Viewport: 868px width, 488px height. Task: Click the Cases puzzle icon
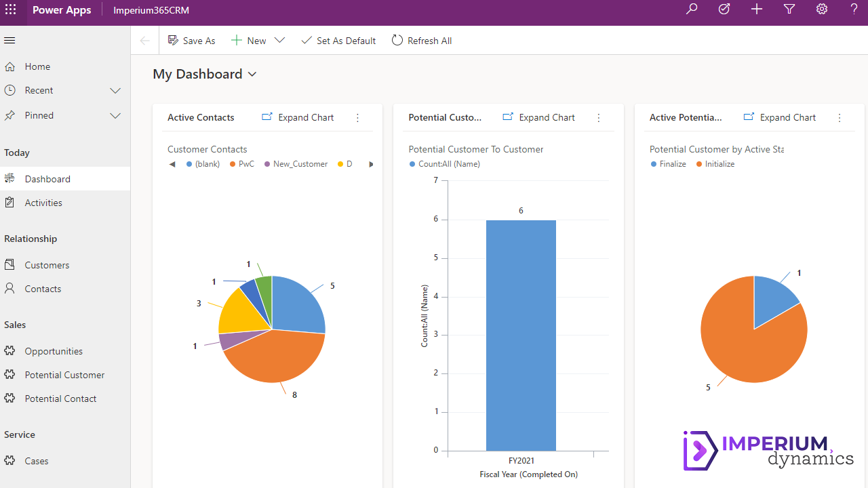point(9,461)
